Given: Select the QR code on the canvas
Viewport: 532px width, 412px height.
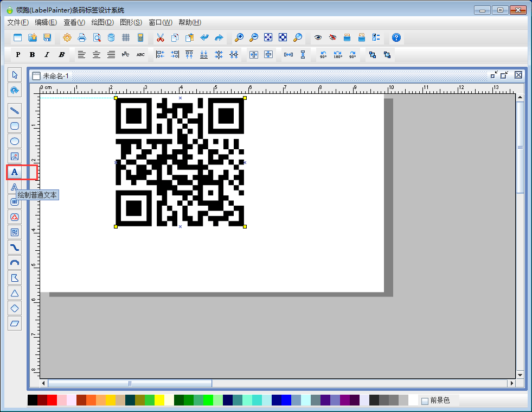Looking at the screenshot, I should coord(180,162).
